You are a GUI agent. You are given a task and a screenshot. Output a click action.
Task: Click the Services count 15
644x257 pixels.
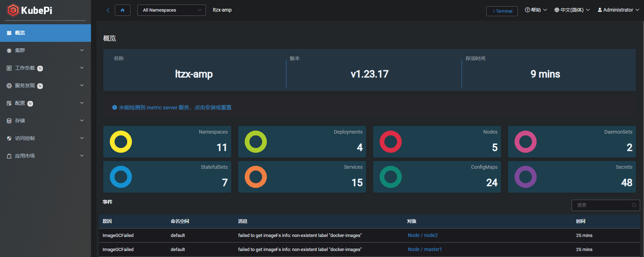pos(357,183)
